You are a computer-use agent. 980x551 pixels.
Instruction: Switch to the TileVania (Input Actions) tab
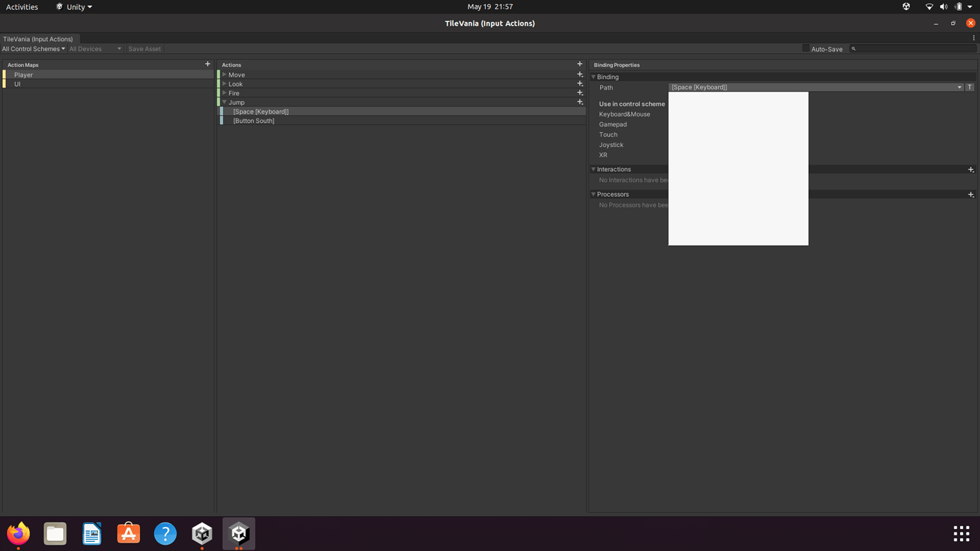39,39
